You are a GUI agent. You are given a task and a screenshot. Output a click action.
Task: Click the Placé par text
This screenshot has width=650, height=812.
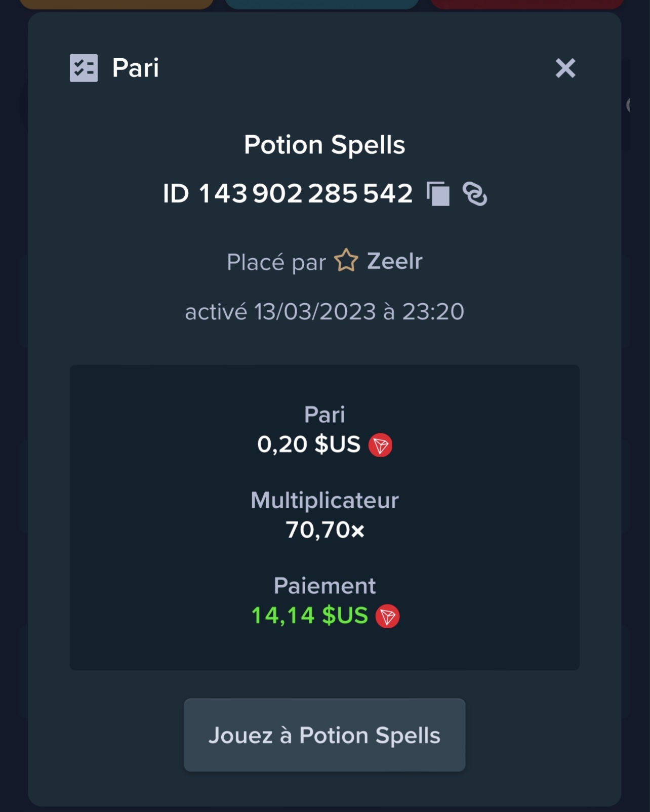click(x=276, y=262)
